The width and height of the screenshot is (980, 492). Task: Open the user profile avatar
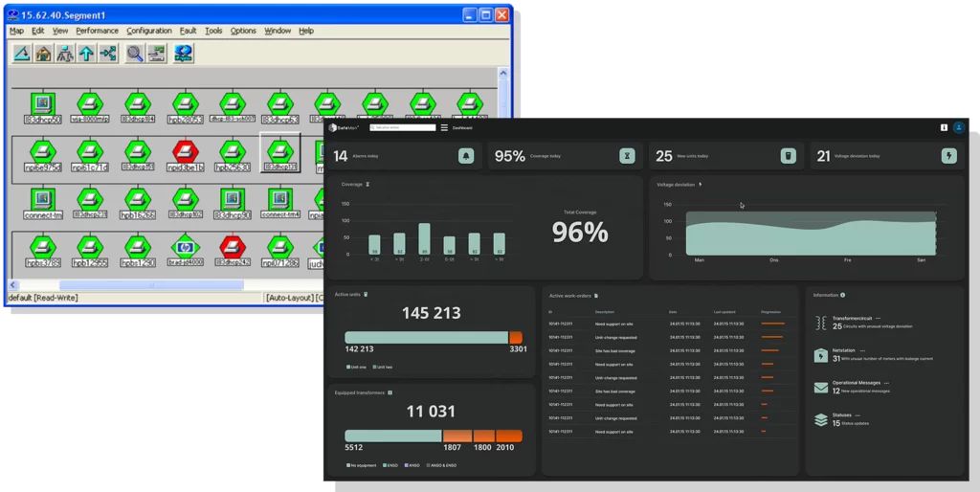[959, 127]
